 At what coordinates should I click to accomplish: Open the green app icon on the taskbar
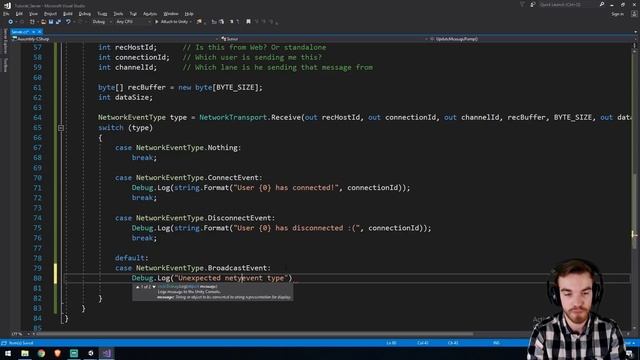coord(74,353)
